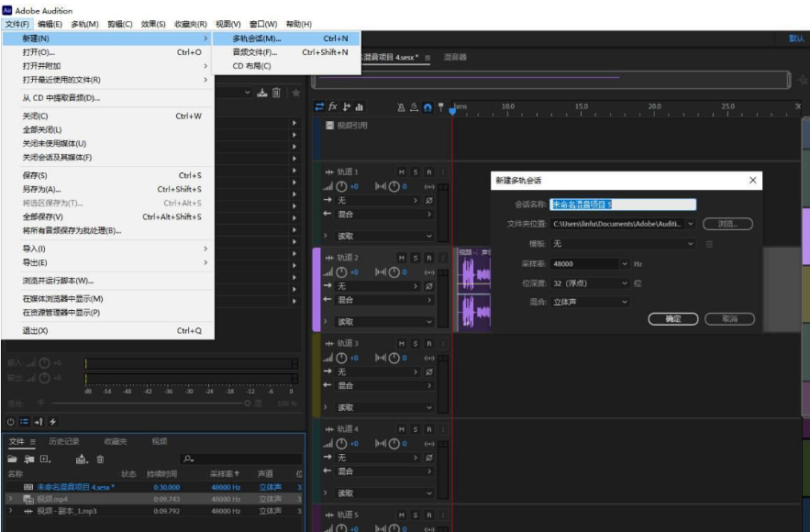Select 音频文件(F) submenu item
Image resolution: width=810 pixels, height=532 pixels.
287,52
